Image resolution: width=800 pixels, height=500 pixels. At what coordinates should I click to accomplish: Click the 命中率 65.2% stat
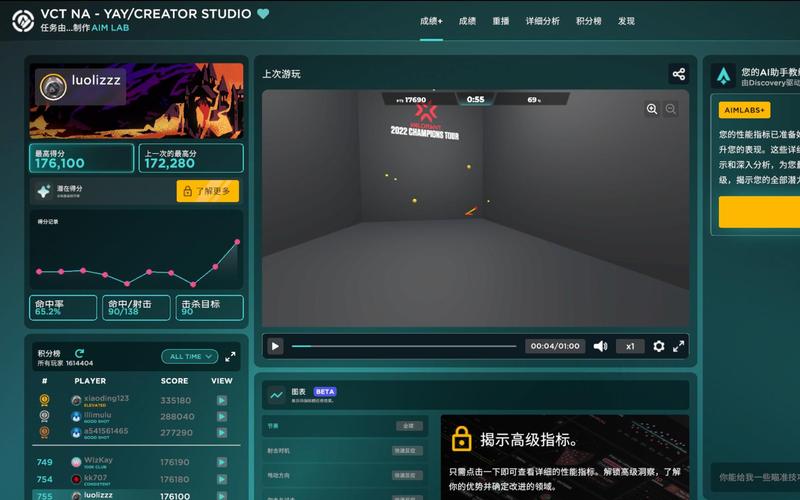click(x=63, y=308)
